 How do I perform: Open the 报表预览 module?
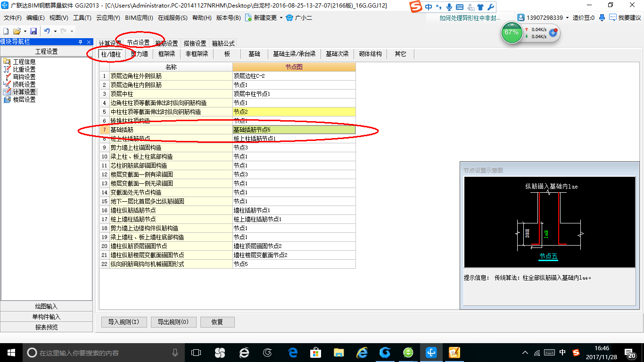[x=46, y=327]
